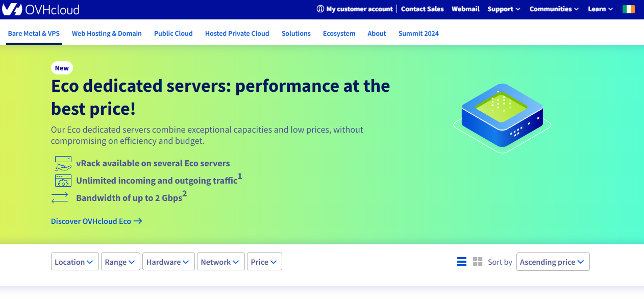Click the Ireland flag language selector
Screen dimensions: 644x304
tap(629, 9)
